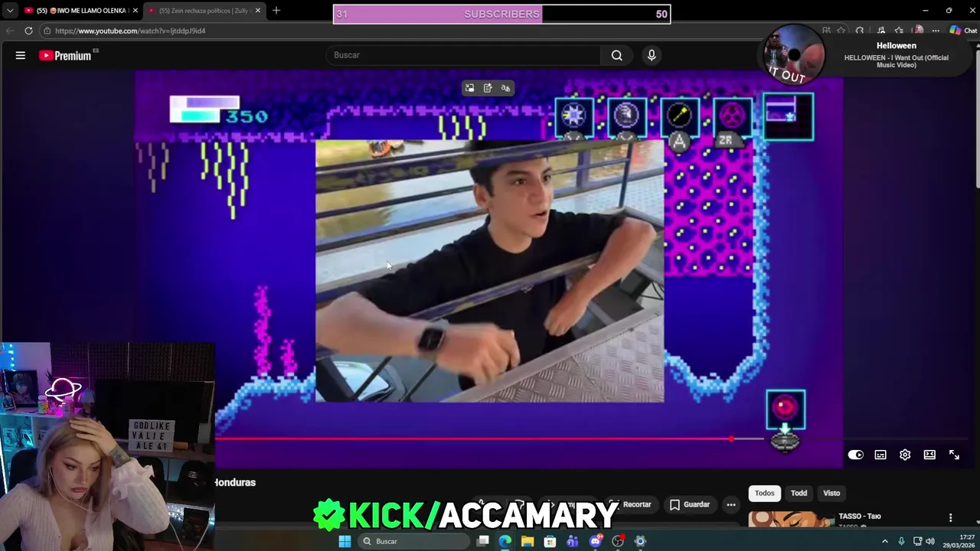Click the Recortar clip button
Viewport: 980px width, 551px height.
pos(630,504)
